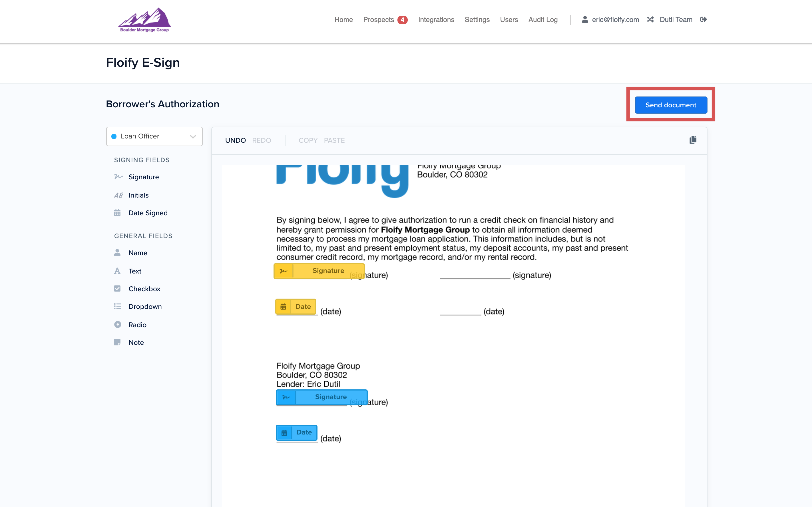Go to the Audit Log page
The width and height of the screenshot is (812, 507).
pos(543,19)
